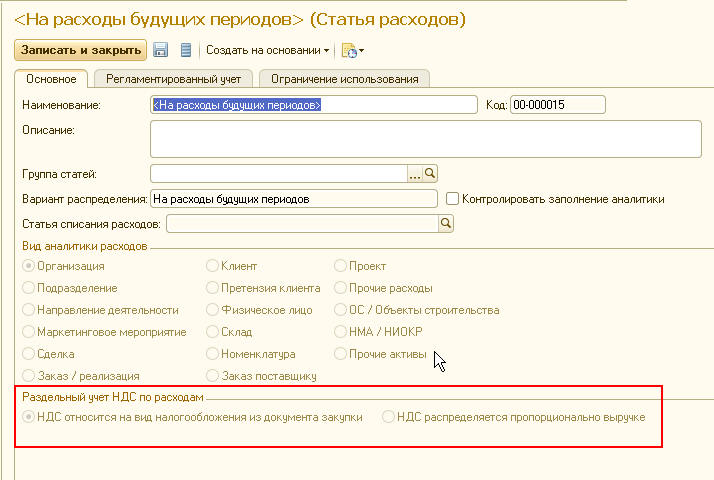
Task: Select Проект radio button
Action: point(340,266)
